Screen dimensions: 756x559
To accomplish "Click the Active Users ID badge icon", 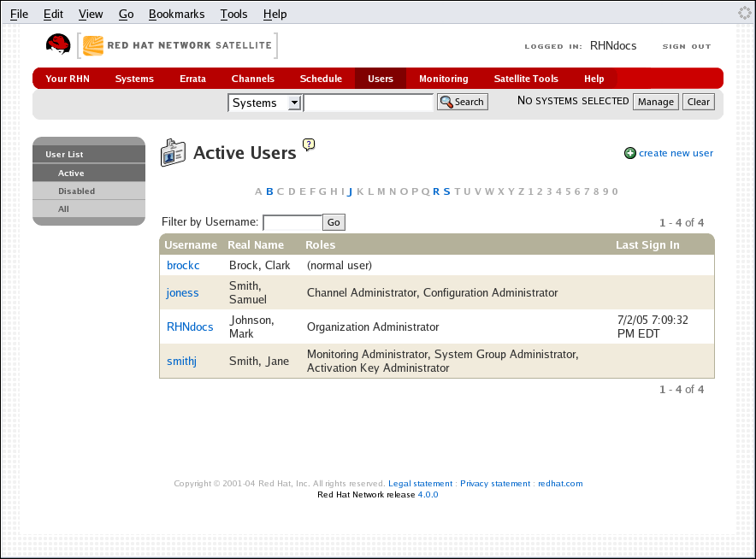I will (173, 153).
